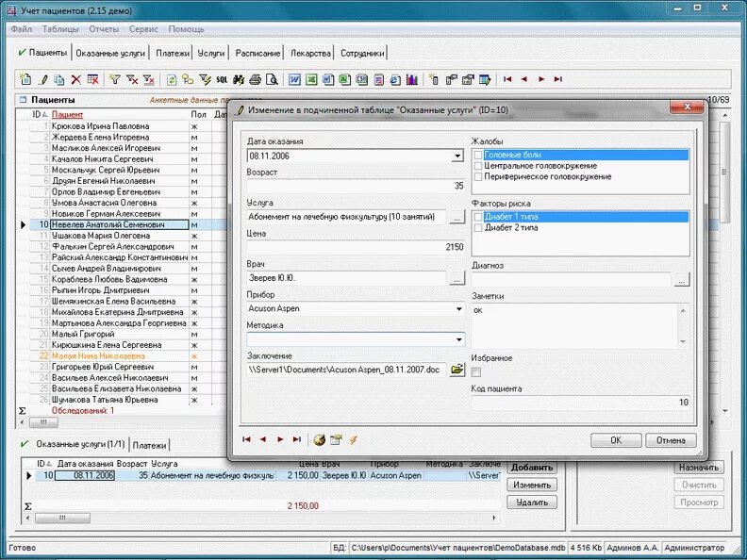Go to next record in dialog navigation
747x560 pixels.
click(x=280, y=439)
